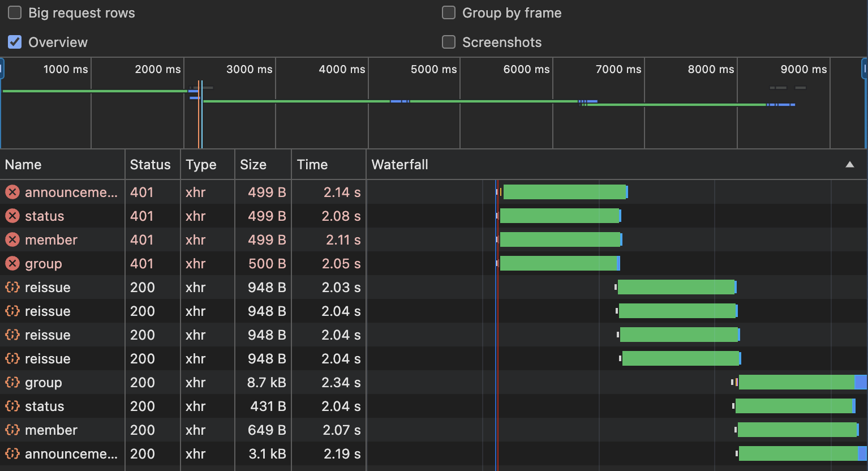Click the red error icon on failed member row
The image size is (868, 471).
pyautogui.click(x=12, y=240)
